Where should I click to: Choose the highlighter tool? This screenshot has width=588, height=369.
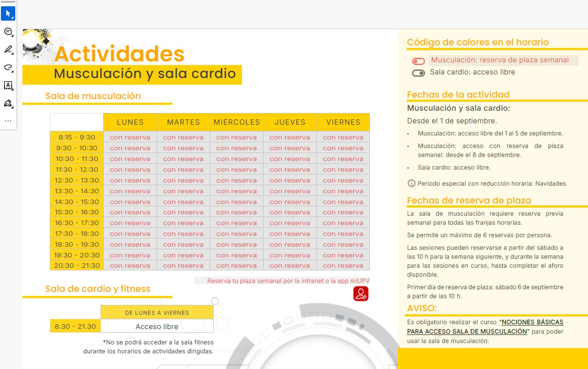click(x=8, y=49)
